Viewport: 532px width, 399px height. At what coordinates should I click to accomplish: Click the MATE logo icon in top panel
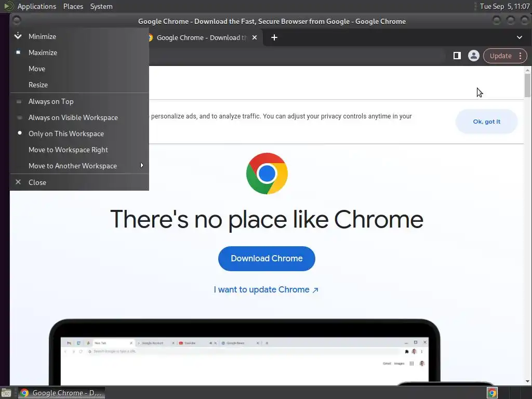[x=8, y=6]
